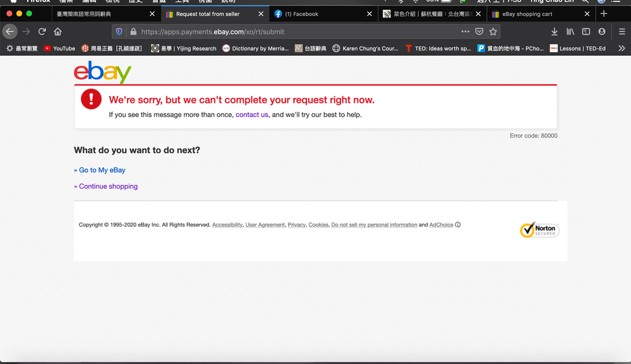This screenshot has width=631, height=364.
Task: Go back to the previous page
Action: tap(9, 32)
